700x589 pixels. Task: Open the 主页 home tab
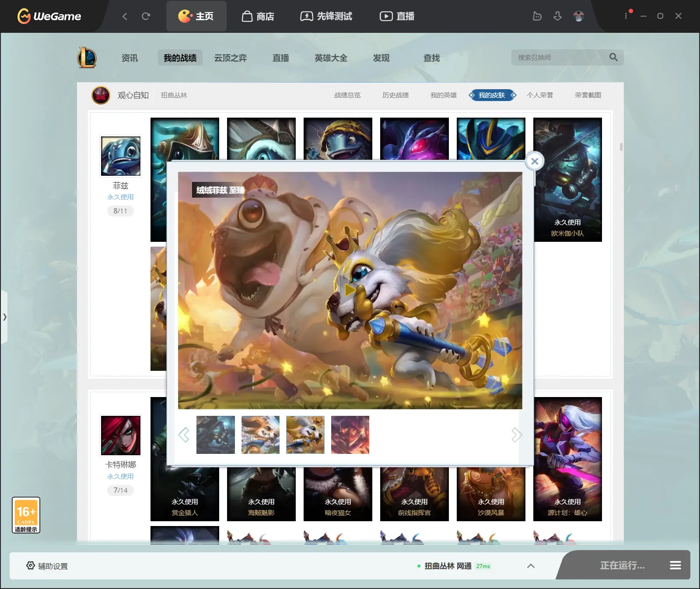(196, 16)
